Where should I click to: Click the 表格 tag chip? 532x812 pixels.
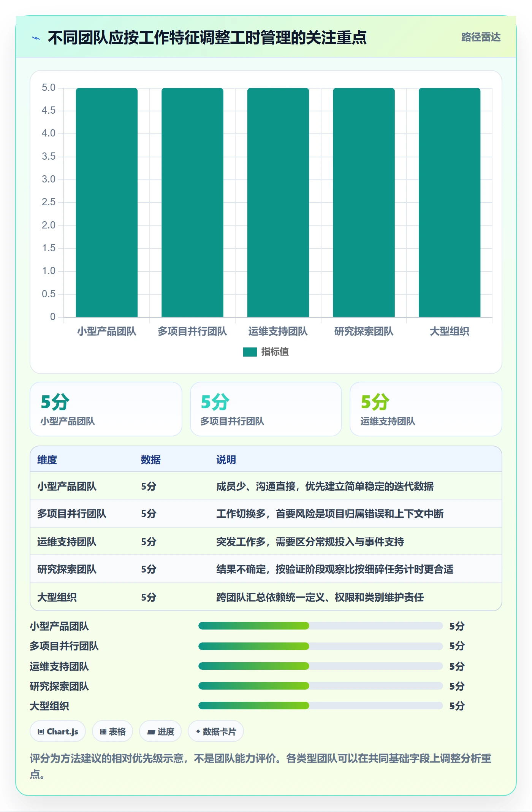(112, 731)
